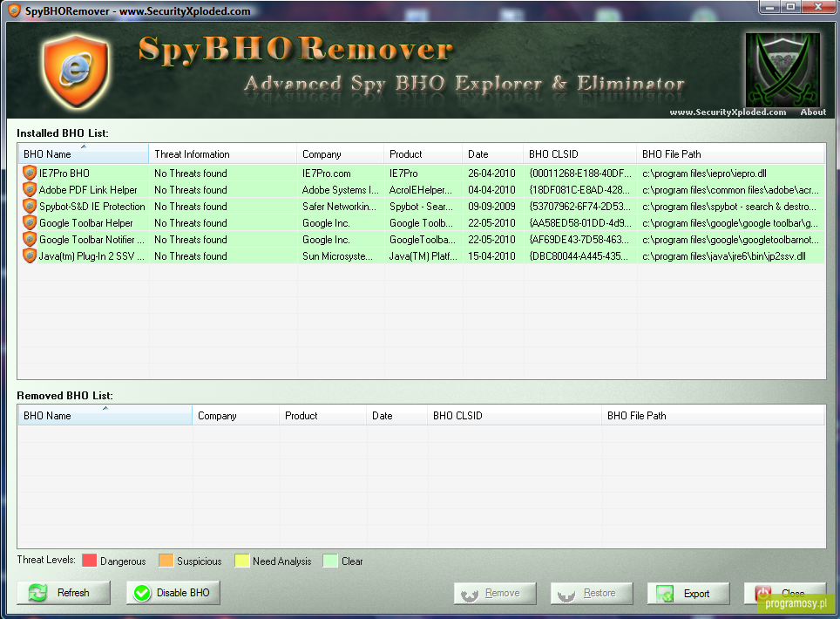
Task: Sort removed list by Company header
Action: [x=236, y=415]
